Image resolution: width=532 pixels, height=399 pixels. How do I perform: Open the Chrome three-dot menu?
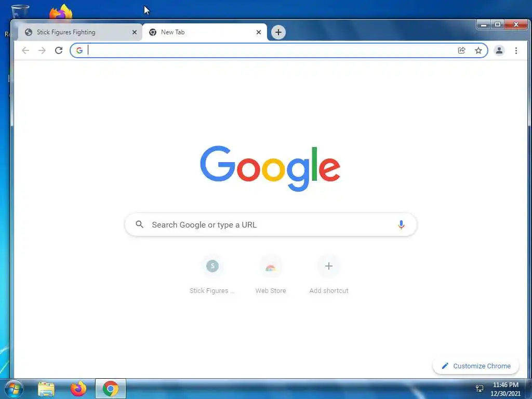pyautogui.click(x=516, y=50)
